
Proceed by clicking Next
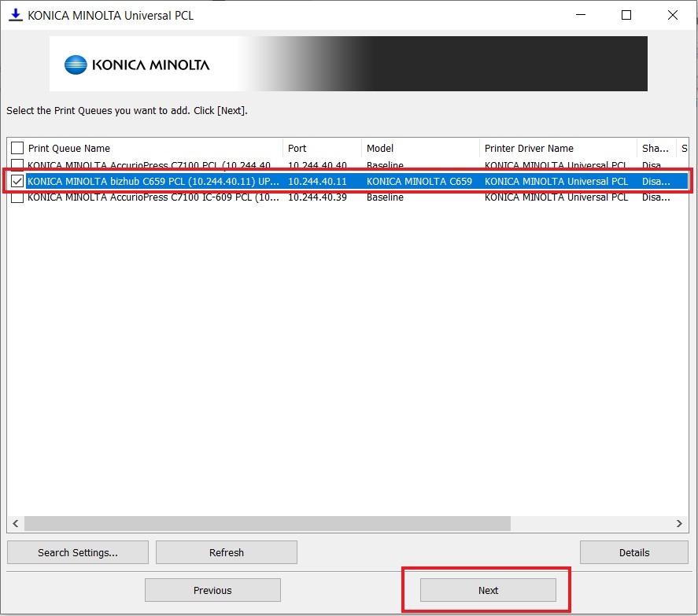pos(488,590)
